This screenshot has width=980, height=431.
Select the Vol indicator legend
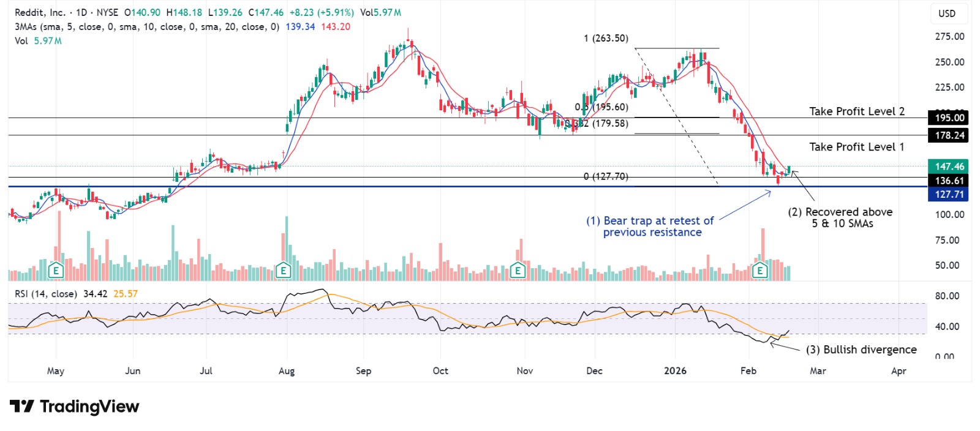tap(21, 41)
